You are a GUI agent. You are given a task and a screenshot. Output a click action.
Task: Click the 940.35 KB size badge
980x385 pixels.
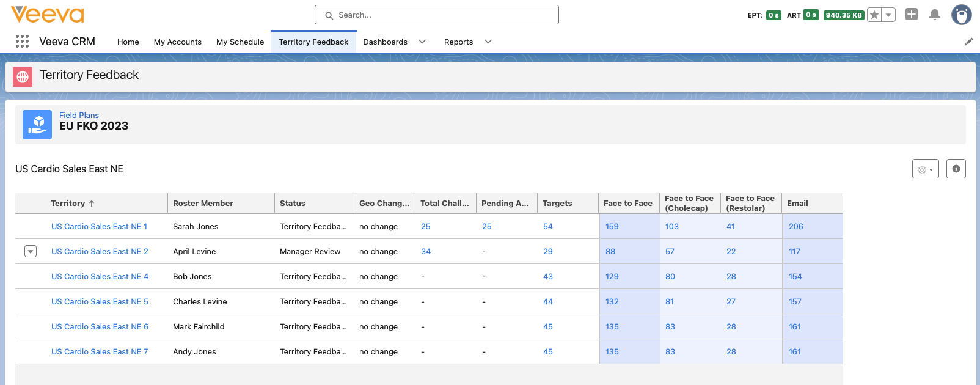pos(843,15)
